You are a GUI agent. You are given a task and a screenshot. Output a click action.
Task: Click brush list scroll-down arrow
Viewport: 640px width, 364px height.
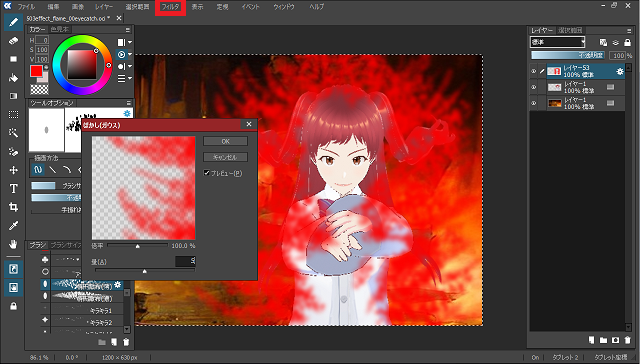click(127, 329)
